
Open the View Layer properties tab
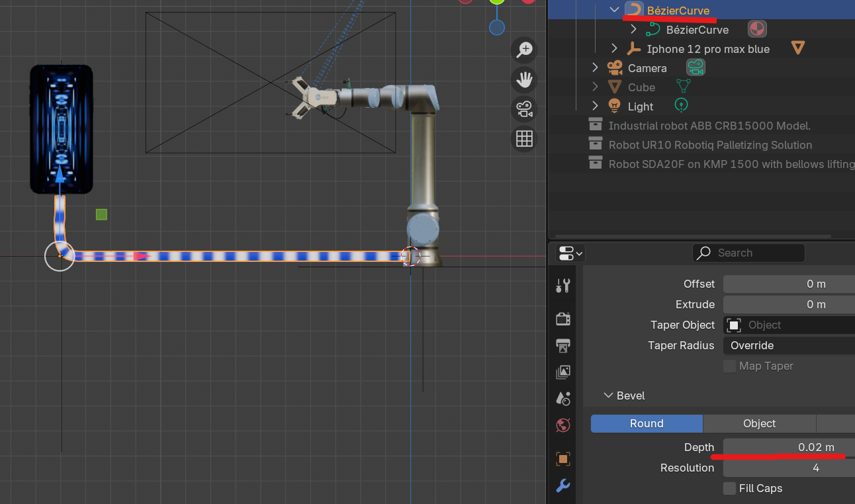click(563, 372)
